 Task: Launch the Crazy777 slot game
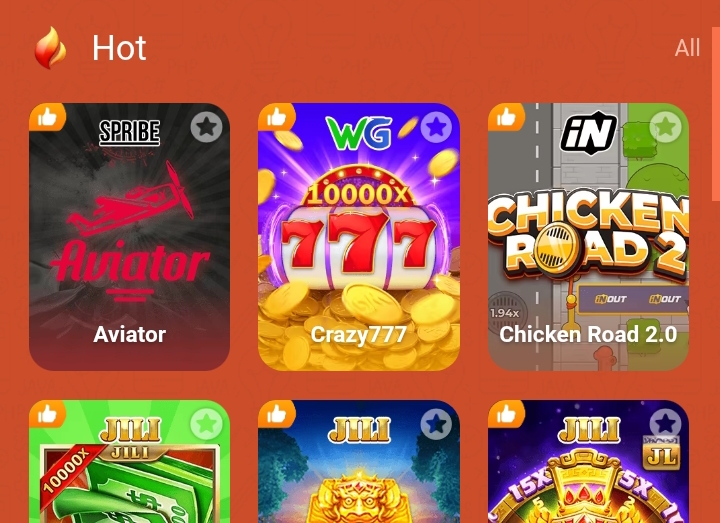359,236
